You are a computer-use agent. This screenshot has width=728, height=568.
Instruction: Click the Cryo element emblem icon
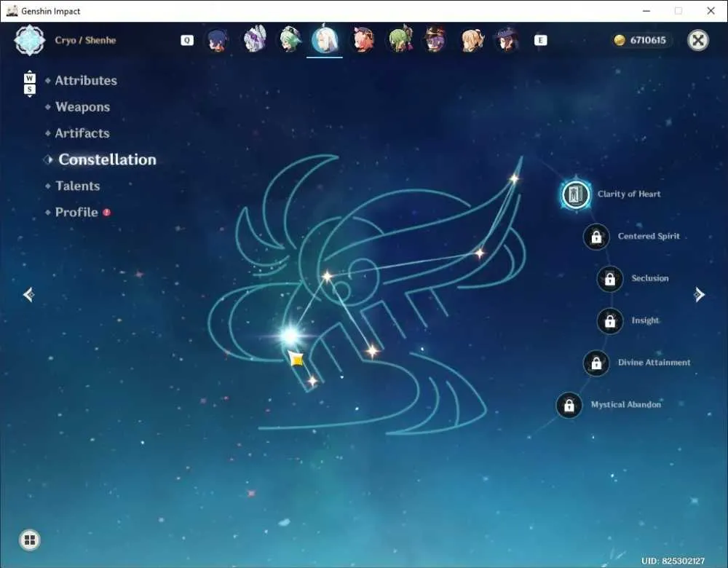coord(30,40)
